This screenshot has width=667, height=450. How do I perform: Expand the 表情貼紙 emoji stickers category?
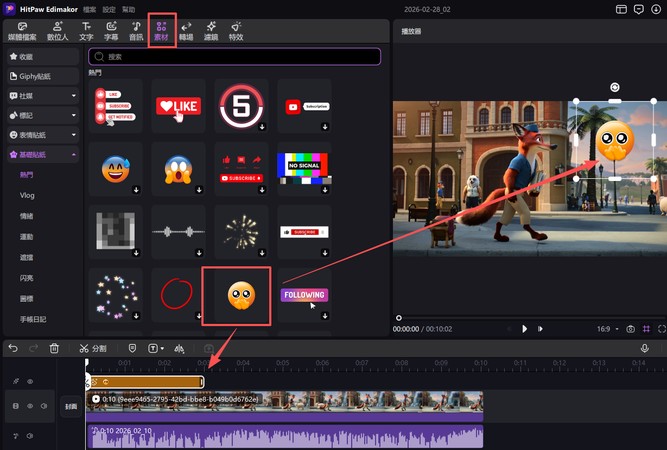(x=43, y=135)
